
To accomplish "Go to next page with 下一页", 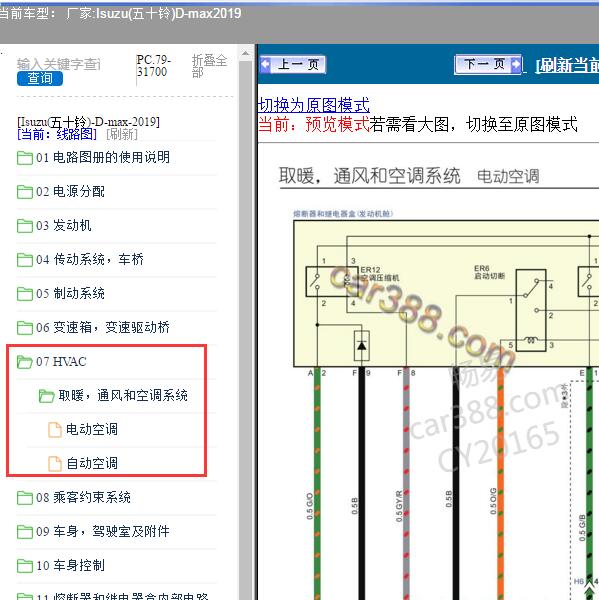I will pos(488,64).
